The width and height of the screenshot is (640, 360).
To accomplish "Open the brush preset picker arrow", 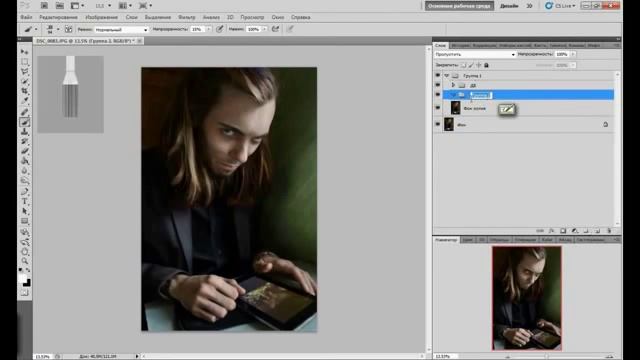I will tap(58, 29).
